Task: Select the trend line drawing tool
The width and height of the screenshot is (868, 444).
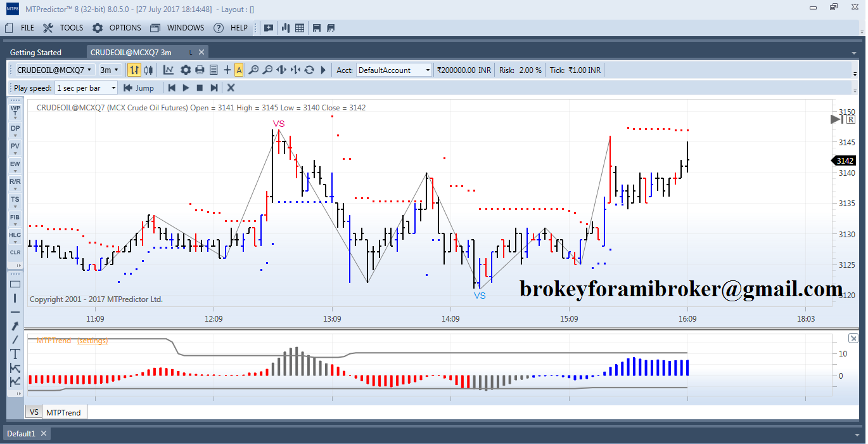Action: pyautogui.click(x=15, y=340)
